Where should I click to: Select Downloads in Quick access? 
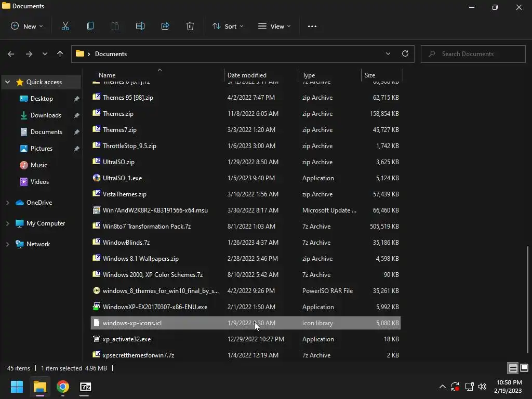pos(42,115)
